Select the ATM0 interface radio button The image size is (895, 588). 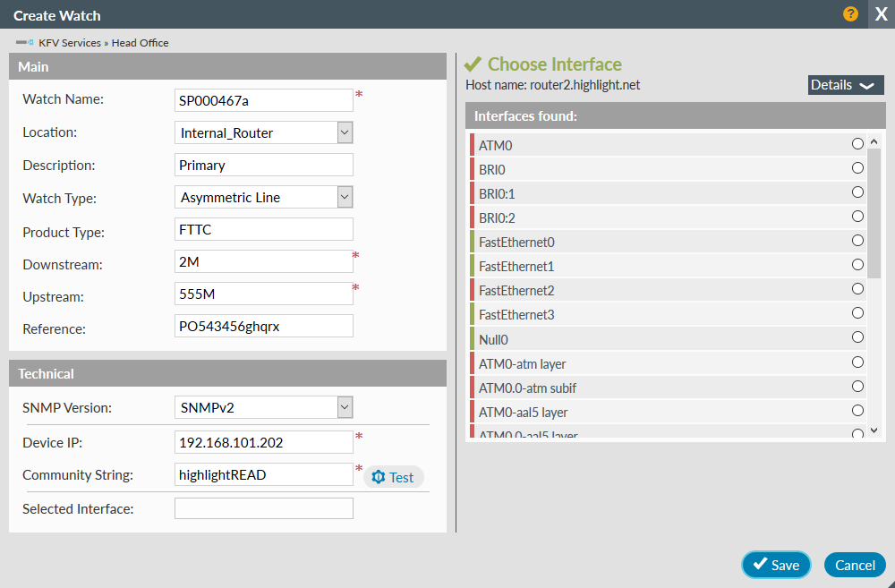pos(857,142)
